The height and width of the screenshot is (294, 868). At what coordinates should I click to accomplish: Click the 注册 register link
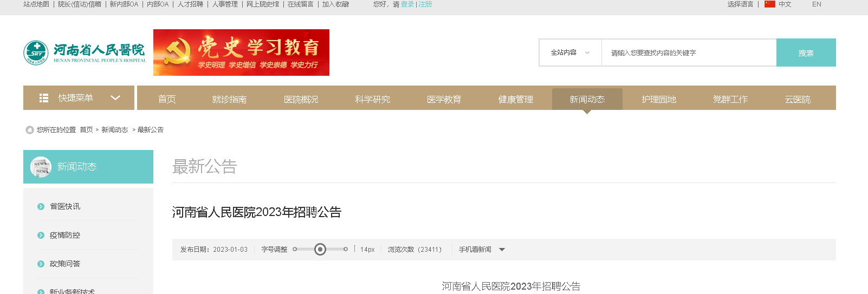coord(425,4)
